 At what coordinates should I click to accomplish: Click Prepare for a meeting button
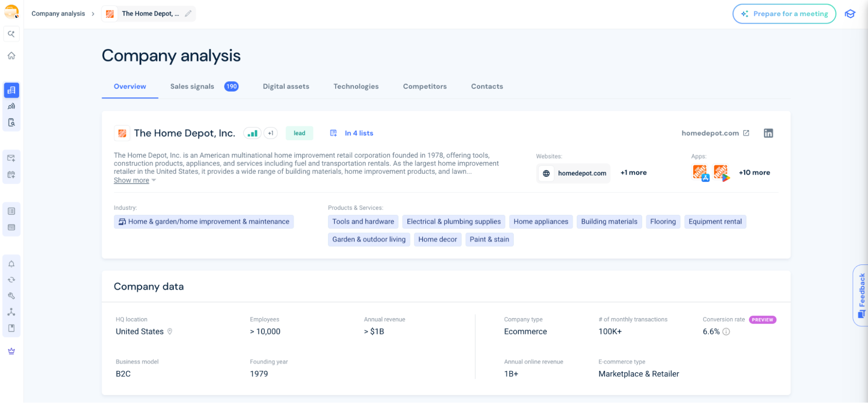[784, 14]
